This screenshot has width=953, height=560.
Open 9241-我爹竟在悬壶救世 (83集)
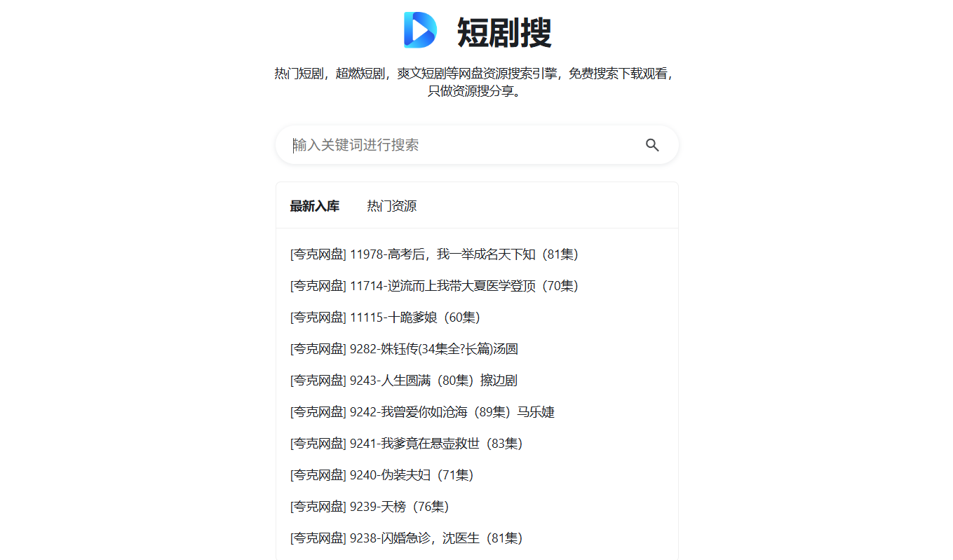coord(406,444)
